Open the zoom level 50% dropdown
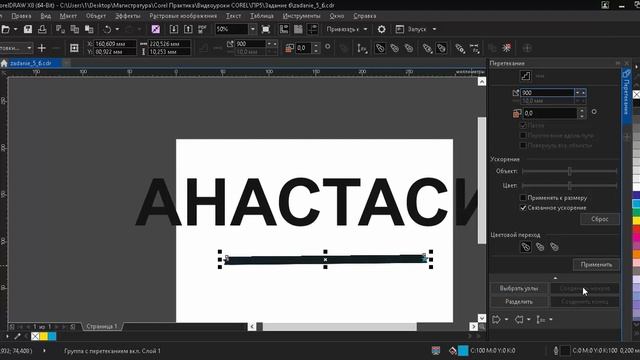640x360 pixels. tap(253, 29)
